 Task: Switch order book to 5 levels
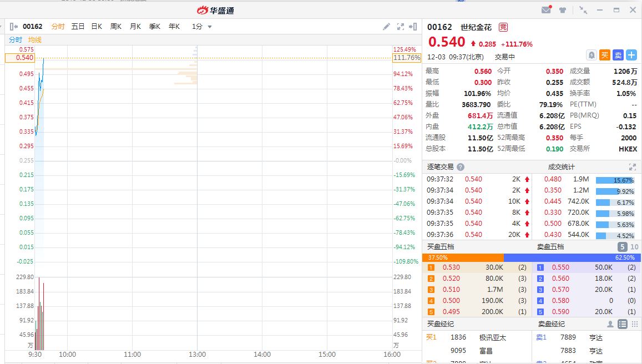(623, 247)
